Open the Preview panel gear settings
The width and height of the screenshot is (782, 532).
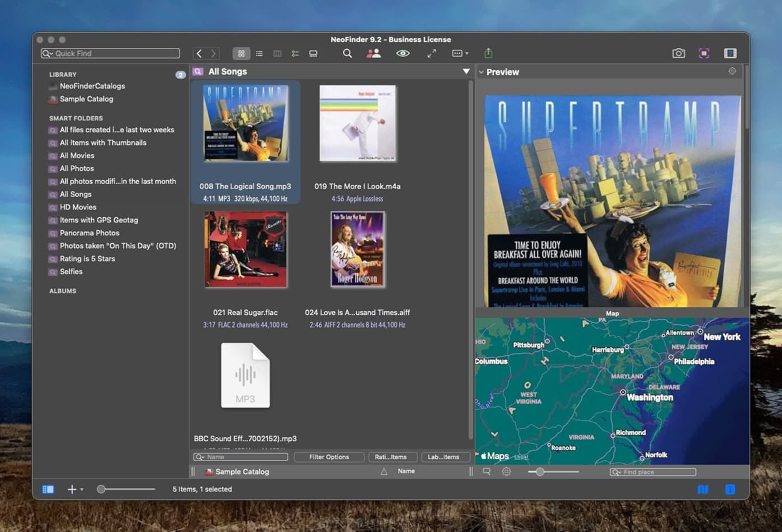pos(732,71)
